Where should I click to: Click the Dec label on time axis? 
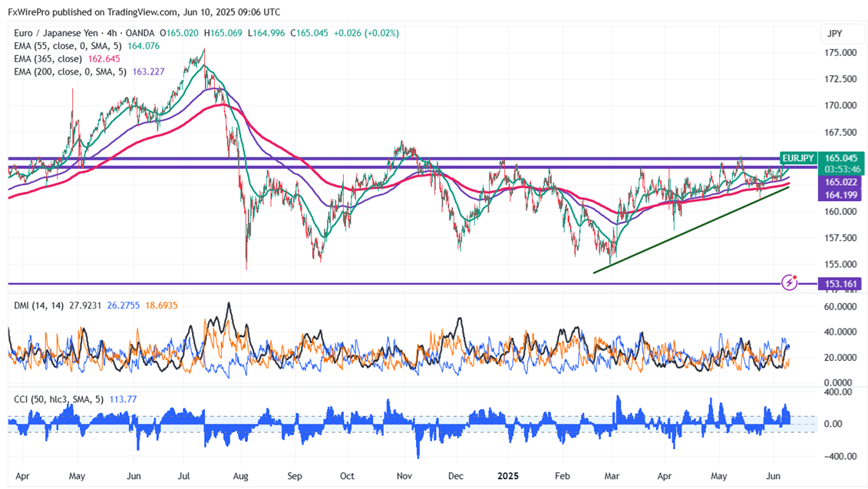click(456, 476)
